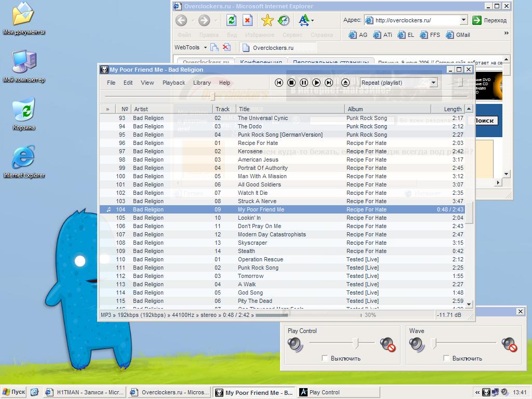532x399 pixels.
Task: Open the ATi link bookmark
Action: point(382,35)
